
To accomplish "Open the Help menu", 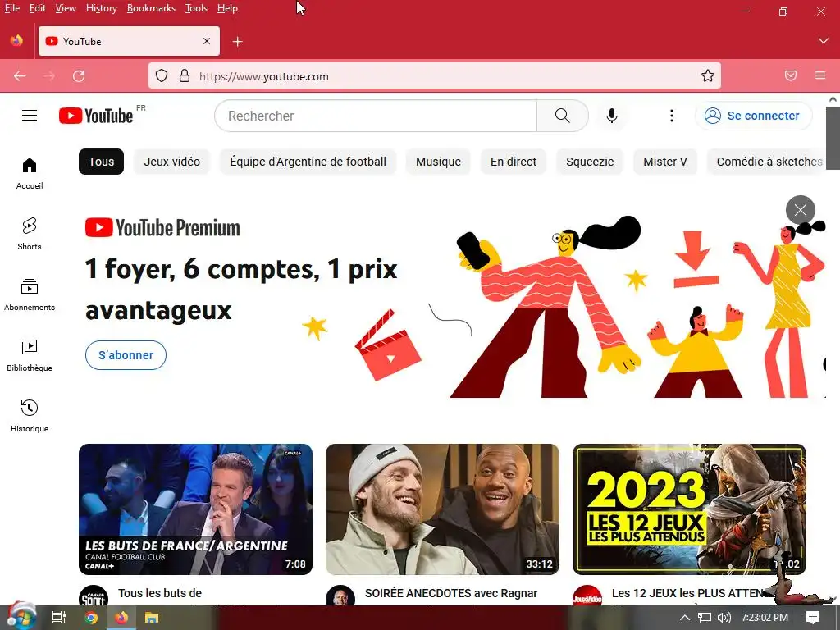I will coord(227,8).
